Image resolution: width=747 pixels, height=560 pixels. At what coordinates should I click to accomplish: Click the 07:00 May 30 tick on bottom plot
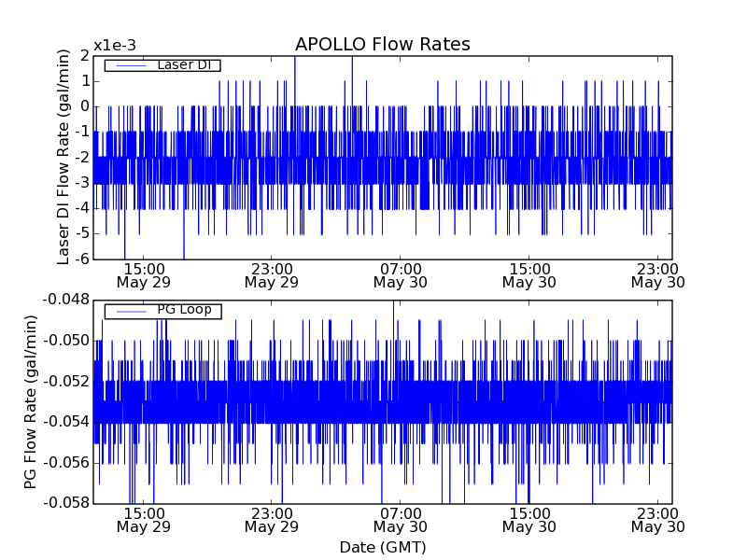pyautogui.click(x=400, y=520)
